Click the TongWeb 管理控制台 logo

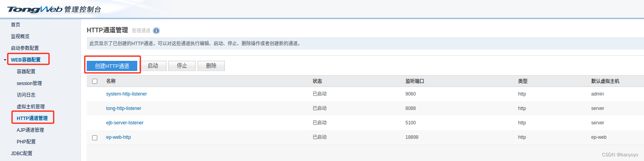pyautogui.click(x=54, y=9)
